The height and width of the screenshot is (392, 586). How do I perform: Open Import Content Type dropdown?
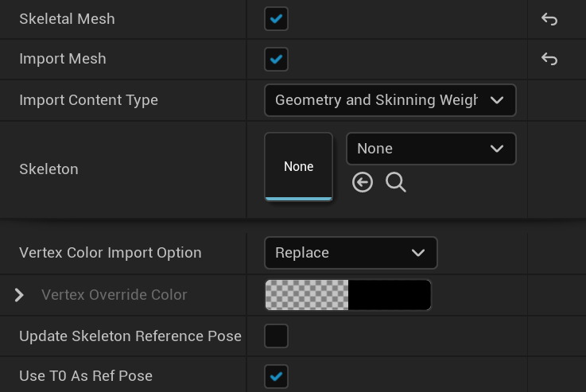click(x=390, y=100)
